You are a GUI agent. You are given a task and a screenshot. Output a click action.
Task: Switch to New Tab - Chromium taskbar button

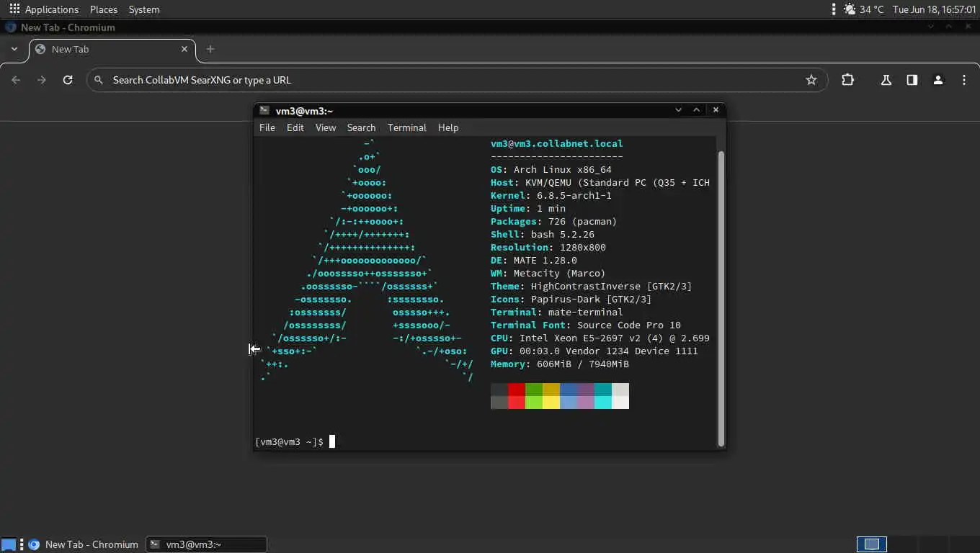(x=83, y=544)
